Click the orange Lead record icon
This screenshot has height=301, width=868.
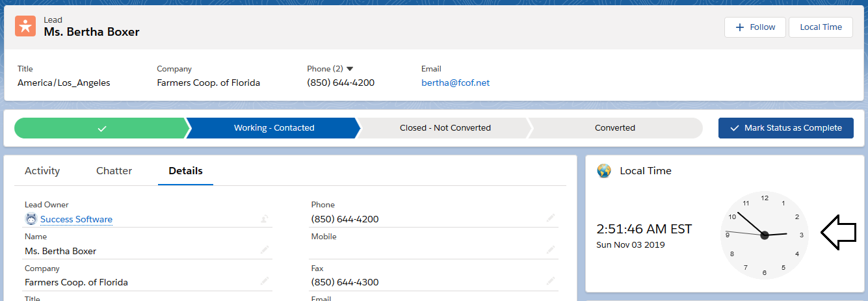click(x=25, y=26)
